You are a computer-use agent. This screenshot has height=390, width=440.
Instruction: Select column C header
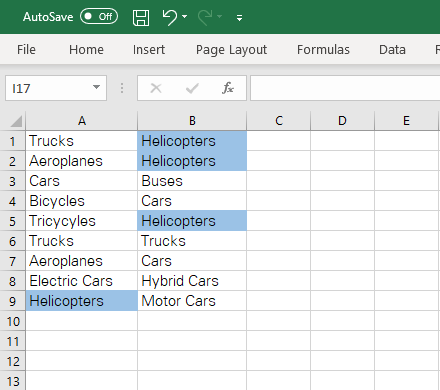(279, 121)
